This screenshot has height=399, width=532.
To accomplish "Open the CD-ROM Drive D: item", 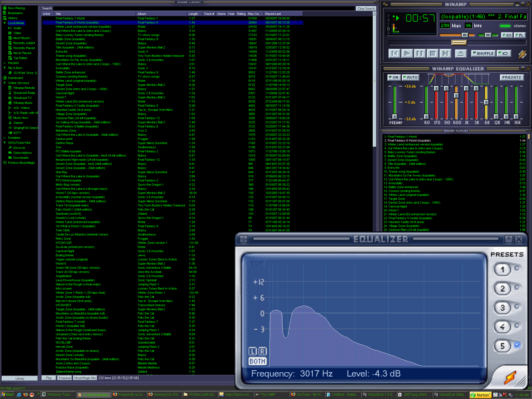I will (x=25, y=73).
